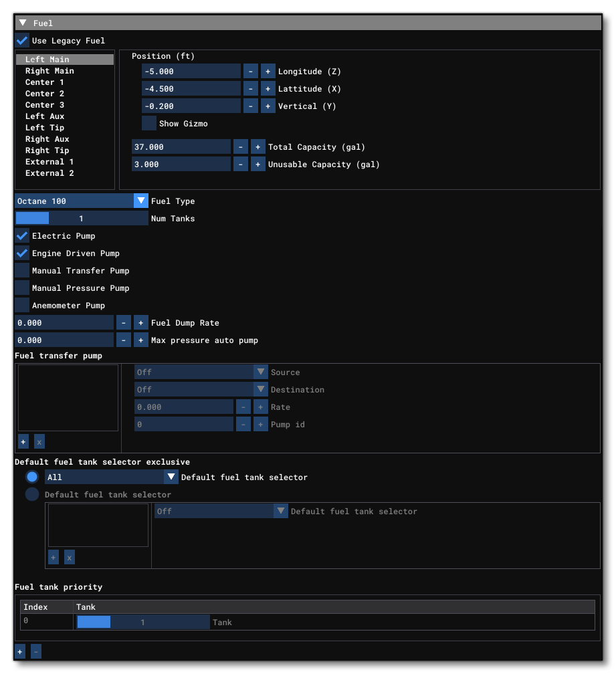Add a new fuel transfer pump entry
Viewport: 616px width, 674px height.
(23, 441)
